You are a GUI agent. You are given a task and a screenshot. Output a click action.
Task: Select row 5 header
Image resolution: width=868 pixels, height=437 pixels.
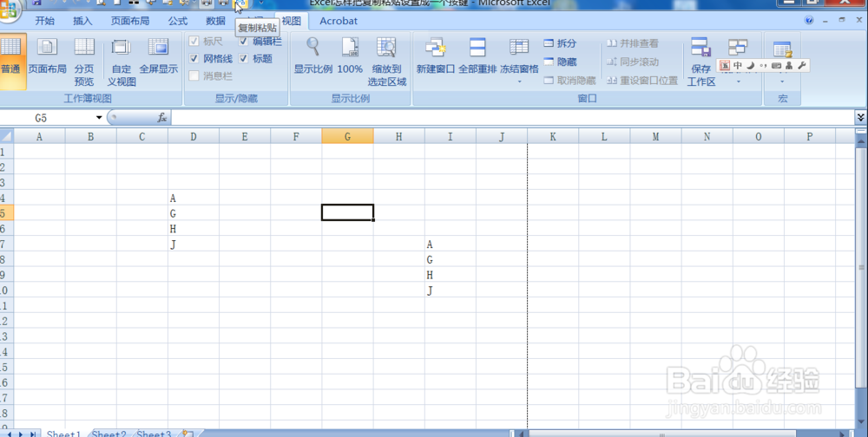5,213
